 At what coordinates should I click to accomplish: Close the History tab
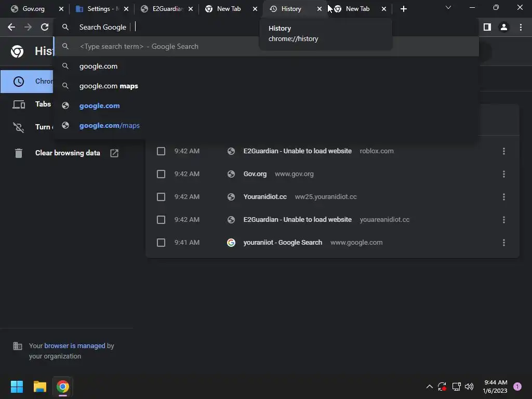320,9
